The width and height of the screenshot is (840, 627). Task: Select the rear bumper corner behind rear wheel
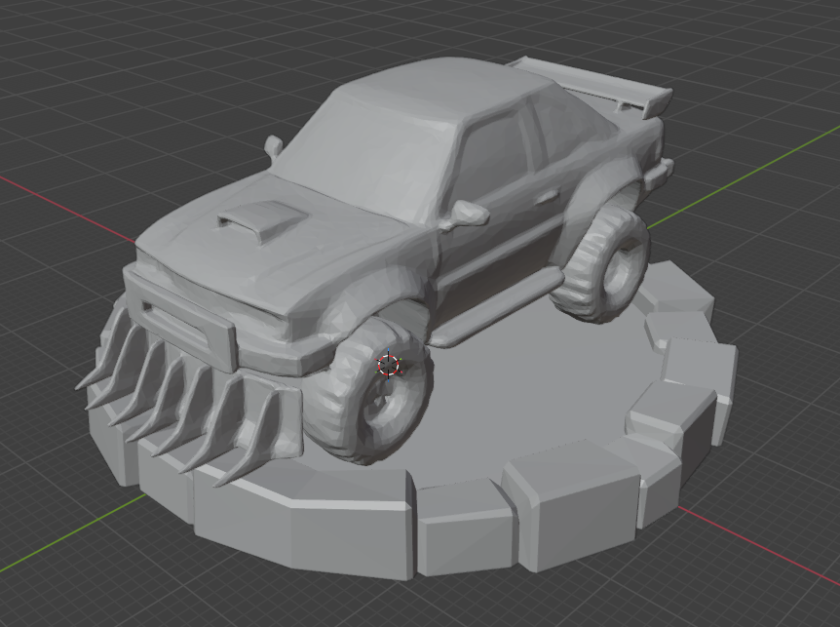[x=660, y=171]
